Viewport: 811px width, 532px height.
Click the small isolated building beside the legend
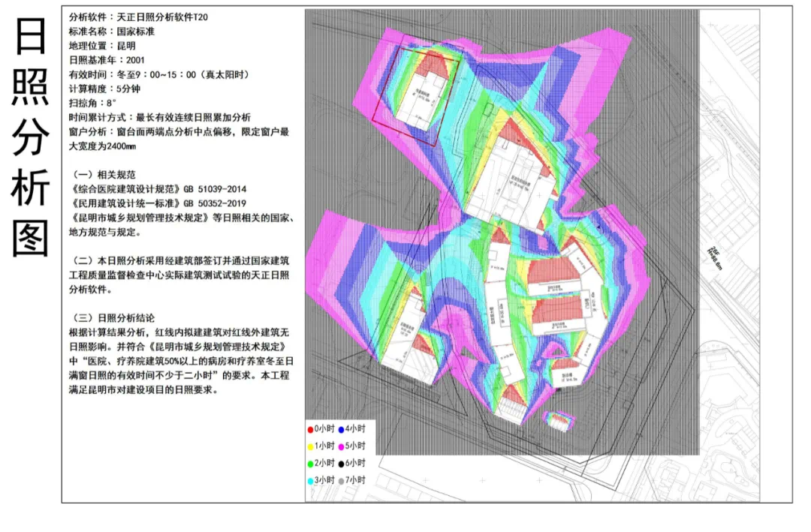coord(559,420)
